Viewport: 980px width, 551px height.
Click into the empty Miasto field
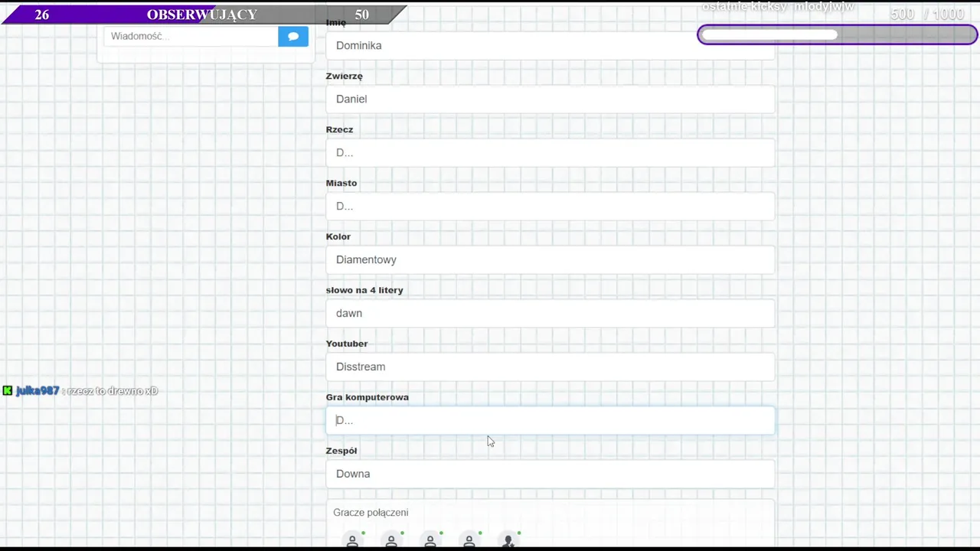click(x=550, y=206)
